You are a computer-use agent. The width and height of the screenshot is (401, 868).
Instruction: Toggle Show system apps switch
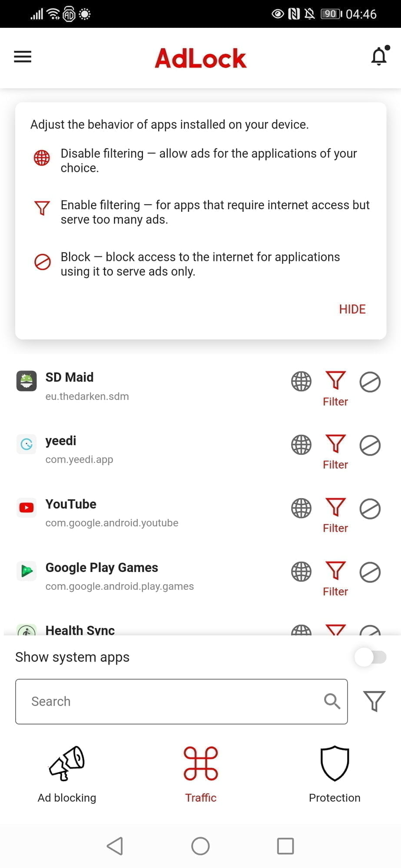[x=370, y=657]
